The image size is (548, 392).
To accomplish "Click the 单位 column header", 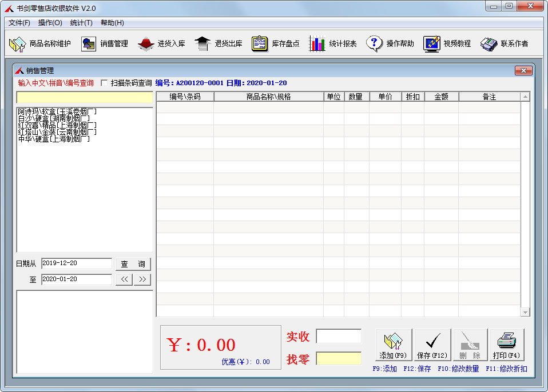I will pos(333,97).
